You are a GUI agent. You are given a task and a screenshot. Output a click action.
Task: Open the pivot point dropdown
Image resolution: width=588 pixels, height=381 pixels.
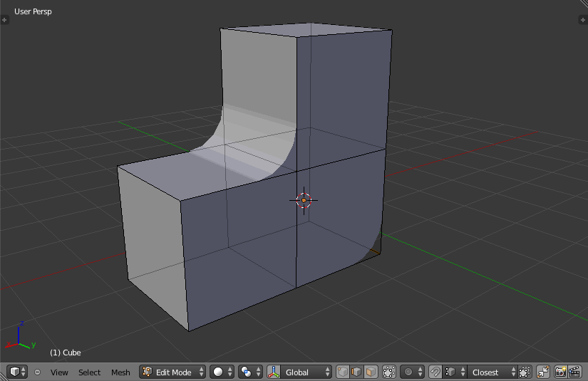[x=250, y=372]
